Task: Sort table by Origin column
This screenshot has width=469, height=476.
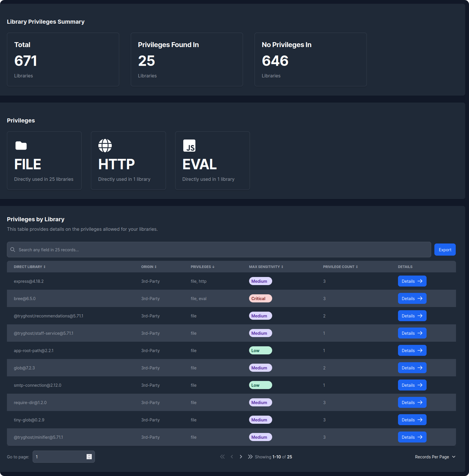Action: pos(149,267)
